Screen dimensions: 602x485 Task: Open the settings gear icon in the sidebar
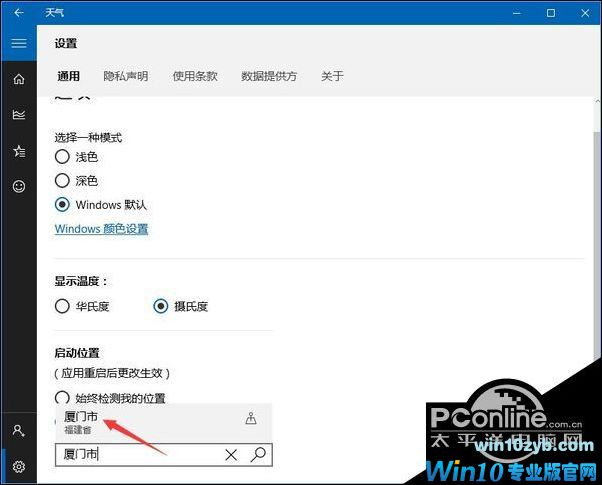(18, 467)
